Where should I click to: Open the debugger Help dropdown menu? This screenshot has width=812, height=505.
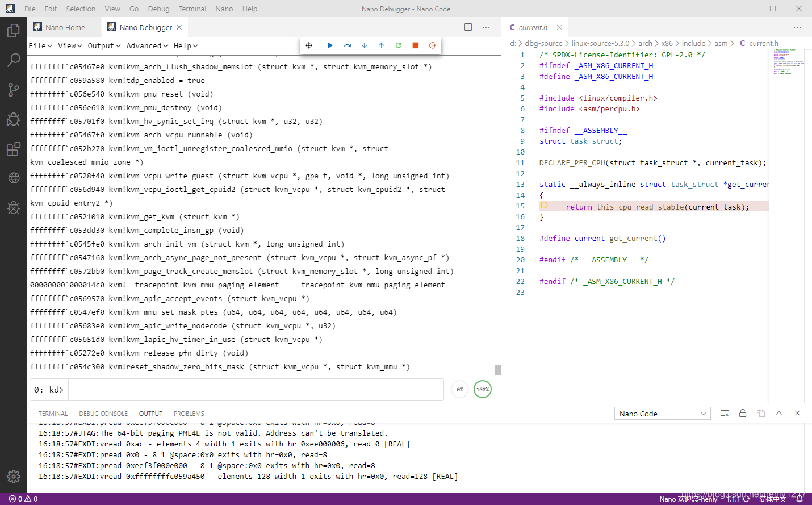click(186, 46)
